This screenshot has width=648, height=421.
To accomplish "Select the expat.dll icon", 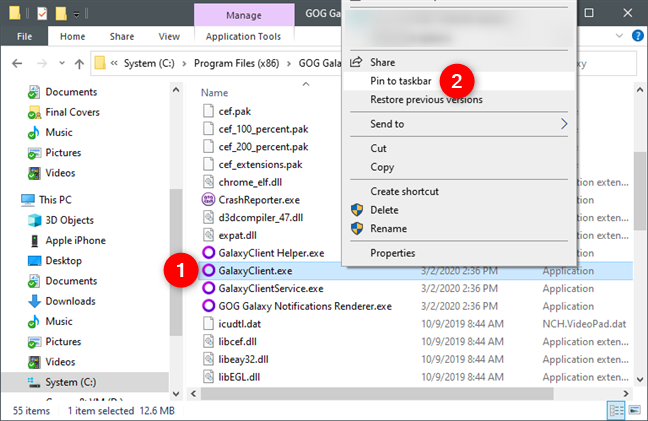I will tap(208, 235).
